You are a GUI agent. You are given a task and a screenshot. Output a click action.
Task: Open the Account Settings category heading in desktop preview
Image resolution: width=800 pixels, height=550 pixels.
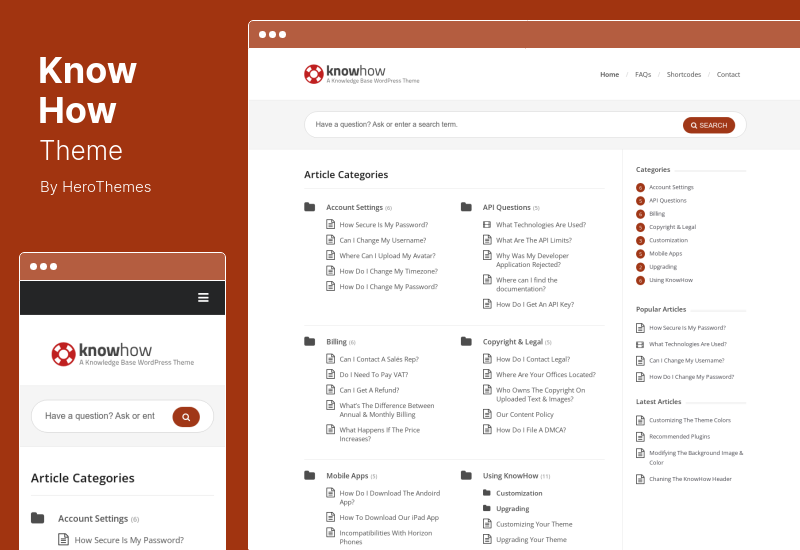tap(354, 207)
